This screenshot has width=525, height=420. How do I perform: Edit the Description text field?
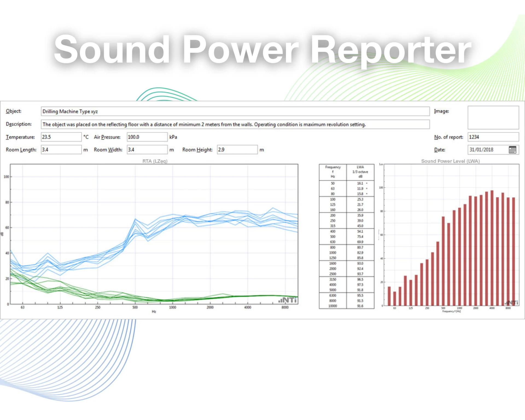pyautogui.click(x=235, y=124)
